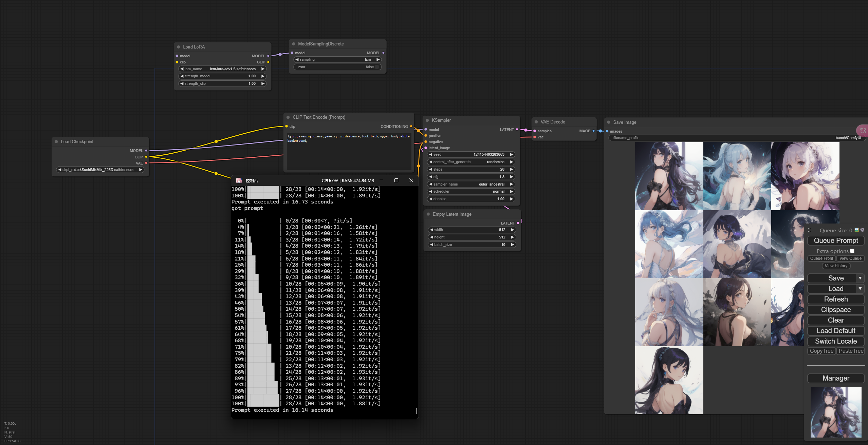868x445 pixels.
Task: Click the right arrow to increment the seed
Action: click(512, 155)
